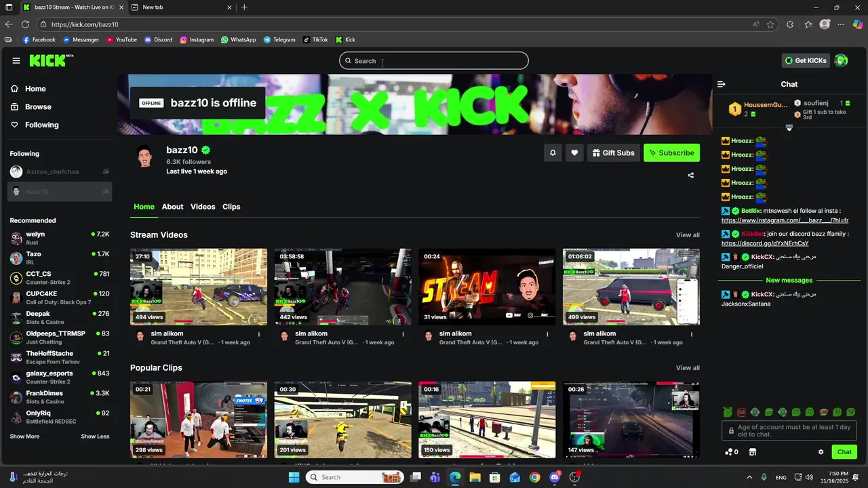Viewport: 868px width, 488px height.
Task: Click the Gift Subs button
Action: 613,153
